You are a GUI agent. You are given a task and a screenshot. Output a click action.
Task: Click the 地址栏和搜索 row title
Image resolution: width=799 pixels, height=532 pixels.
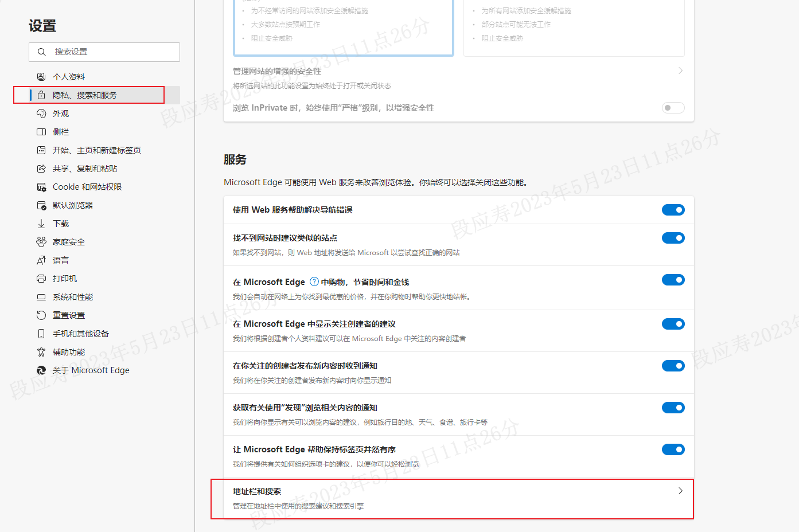(257, 491)
